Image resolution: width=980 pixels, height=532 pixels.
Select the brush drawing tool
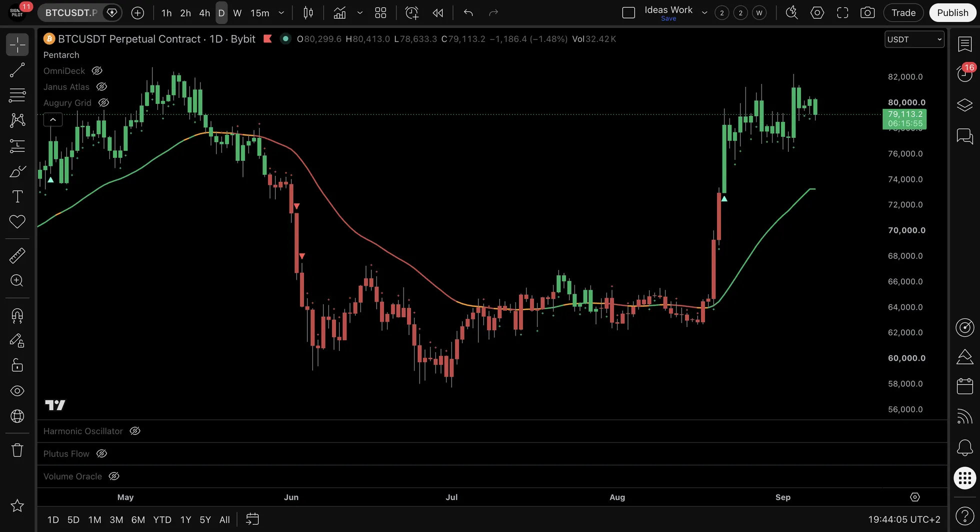pyautogui.click(x=17, y=171)
